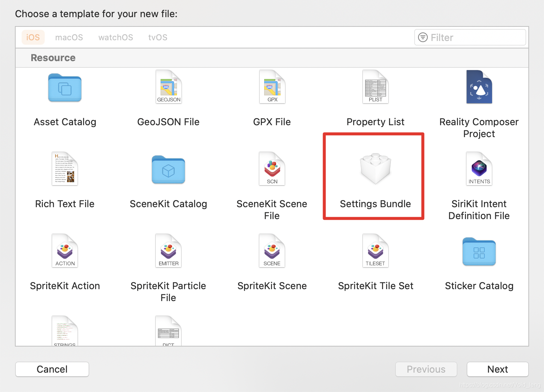Click the "SpriteKit Tile Set" label
The height and width of the screenshot is (392, 544).
[x=376, y=286]
